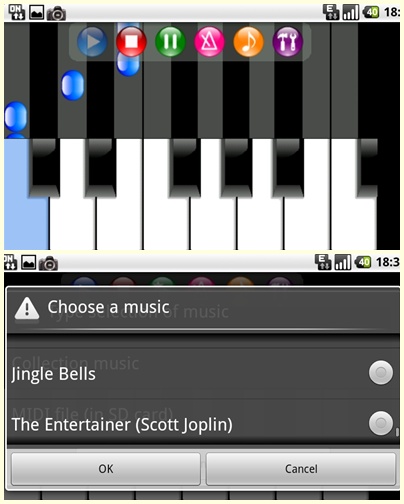This screenshot has width=404, height=504.
Task: Click the warning triangle icon in dialog title
Action: [27, 308]
